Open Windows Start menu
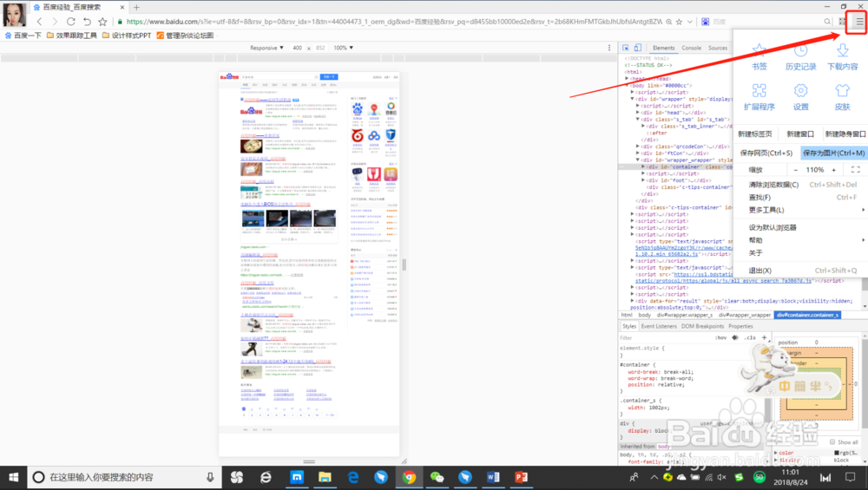The height and width of the screenshot is (490, 868). [x=13, y=477]
